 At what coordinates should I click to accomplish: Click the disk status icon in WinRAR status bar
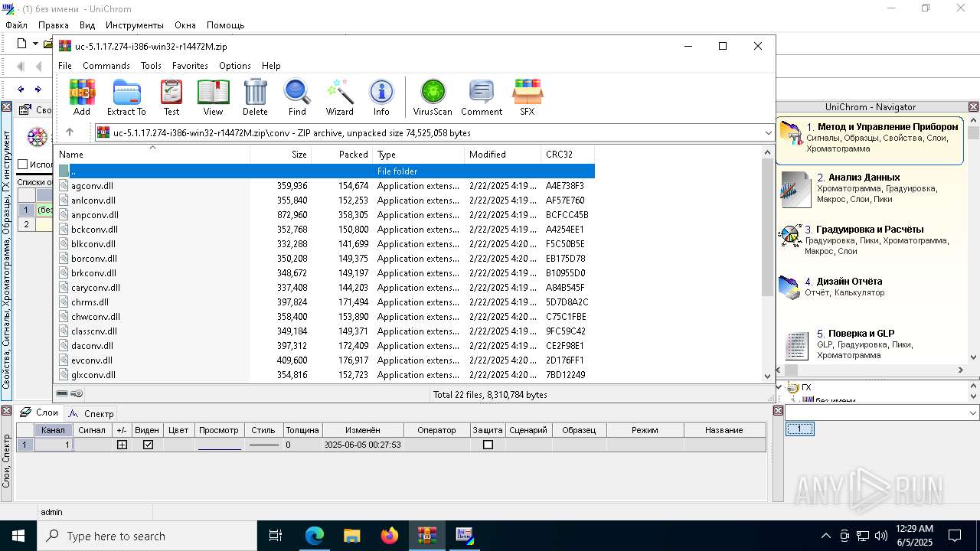(62, 393)
